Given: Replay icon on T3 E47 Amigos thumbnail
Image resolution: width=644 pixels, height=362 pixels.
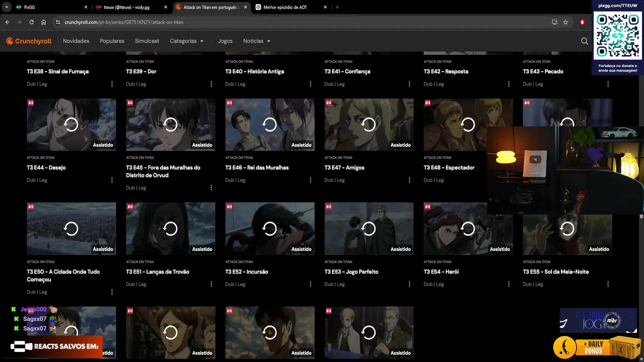Looking at the screenshot, I should click(x=369, y=124).
